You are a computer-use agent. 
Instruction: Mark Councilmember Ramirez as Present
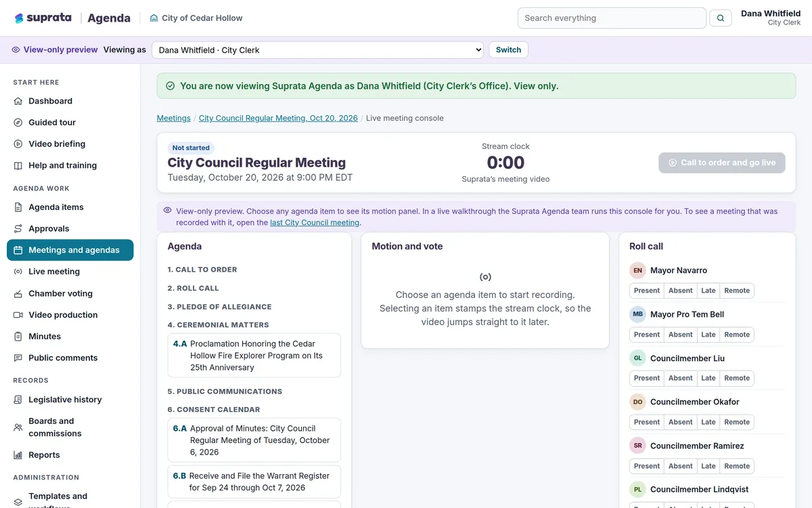[646, 466]
